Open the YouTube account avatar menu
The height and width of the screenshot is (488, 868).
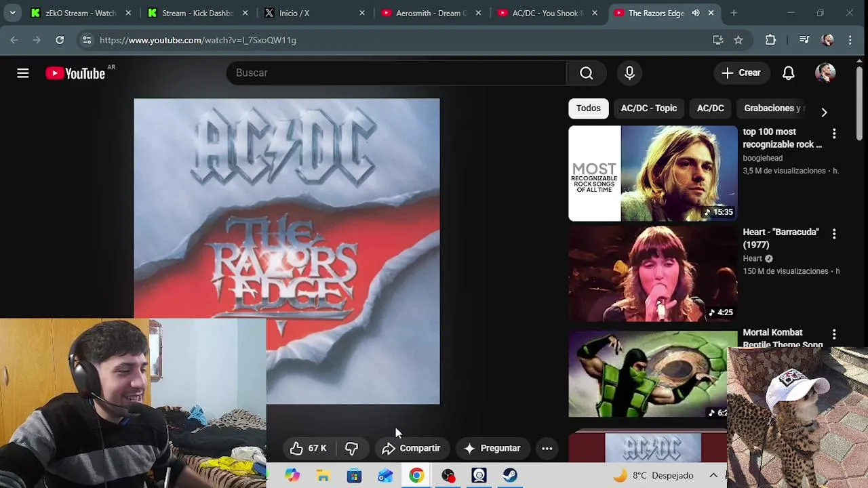825,73
